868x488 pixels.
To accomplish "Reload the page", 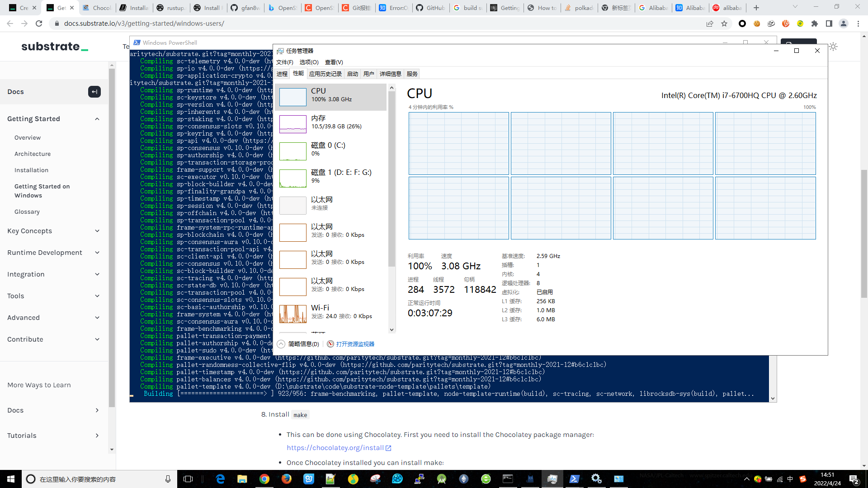I will click(39, 23).
